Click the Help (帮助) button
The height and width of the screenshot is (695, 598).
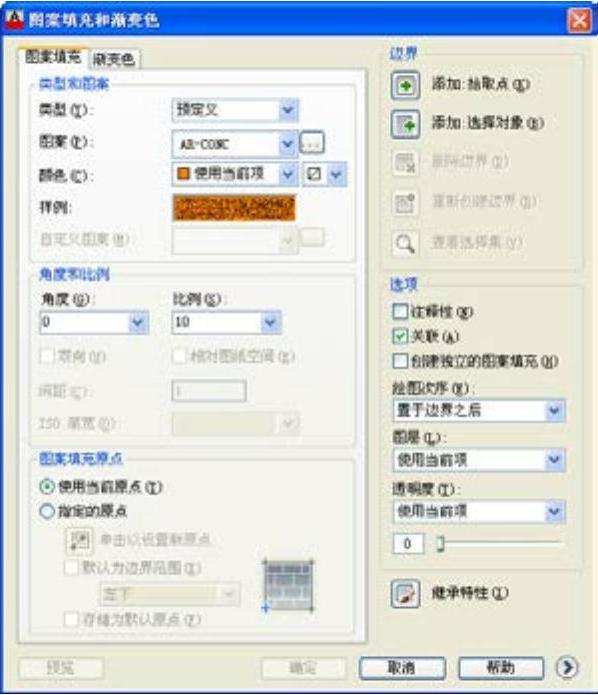[x=501, y=668]
